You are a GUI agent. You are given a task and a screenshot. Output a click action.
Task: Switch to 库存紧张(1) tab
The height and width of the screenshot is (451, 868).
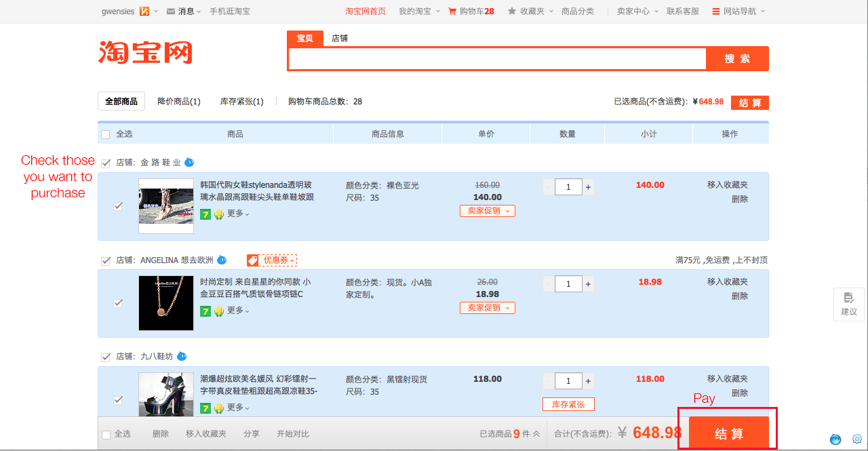pos(242,102)
